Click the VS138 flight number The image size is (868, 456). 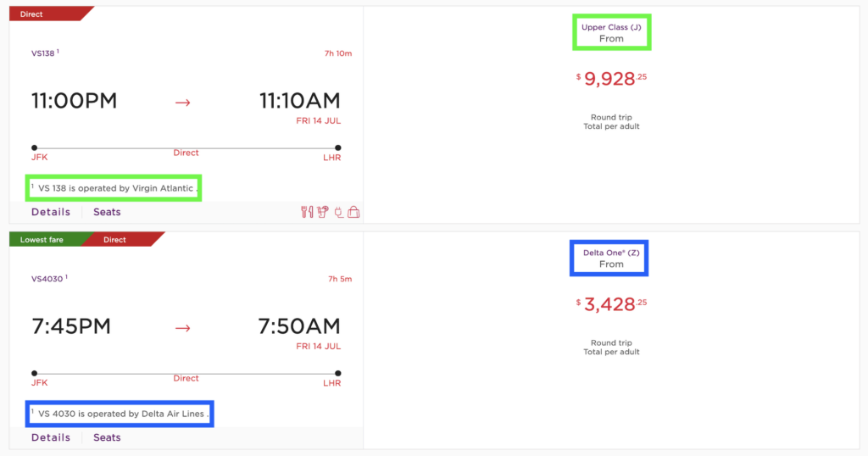[x=43, y=53]
